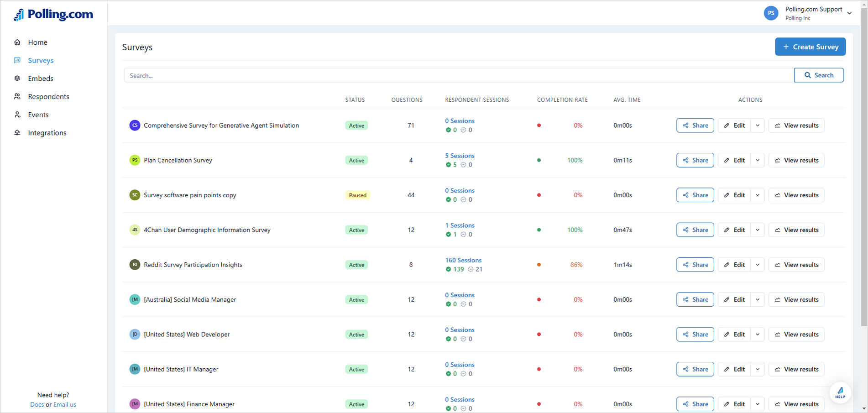Click PS avatar of Plan Cancellation Survey
868x413 pixels.
(135, 160)
